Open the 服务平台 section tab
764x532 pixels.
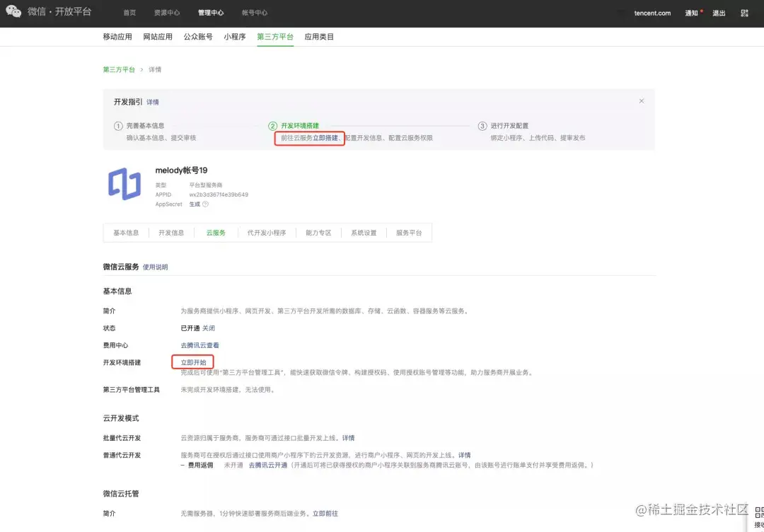pyautogui.click(x=409, y=233)
